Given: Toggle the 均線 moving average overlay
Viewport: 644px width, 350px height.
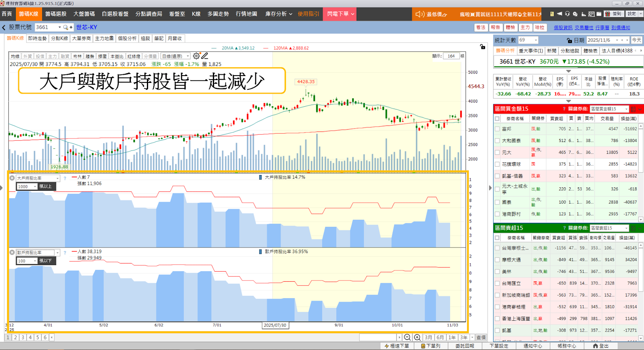Looking at the screenshot, I should [x=15, y=56].
